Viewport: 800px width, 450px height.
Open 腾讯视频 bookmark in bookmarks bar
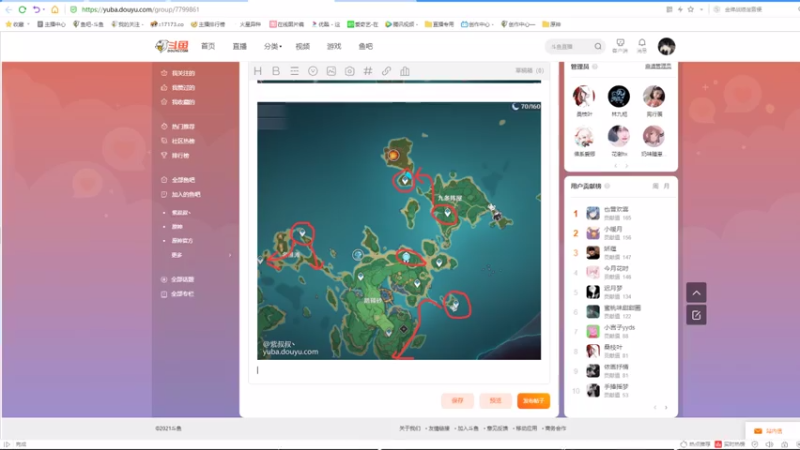[x=402, y=24]
